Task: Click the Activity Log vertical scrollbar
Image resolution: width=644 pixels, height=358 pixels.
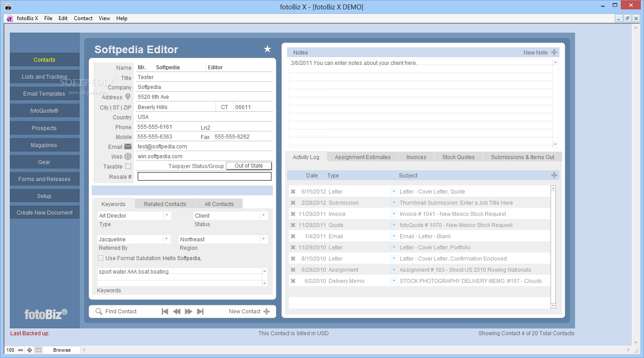Action: click(553, 247)
